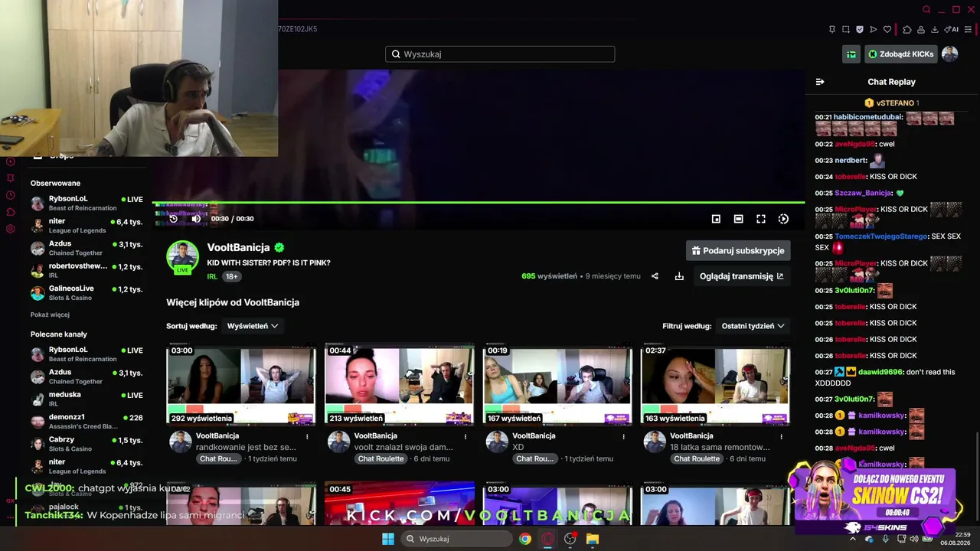The height and width of the screenshot is (551, 980).
Task: Open the browser easy setup sliders icon
Action: point(968,30)
